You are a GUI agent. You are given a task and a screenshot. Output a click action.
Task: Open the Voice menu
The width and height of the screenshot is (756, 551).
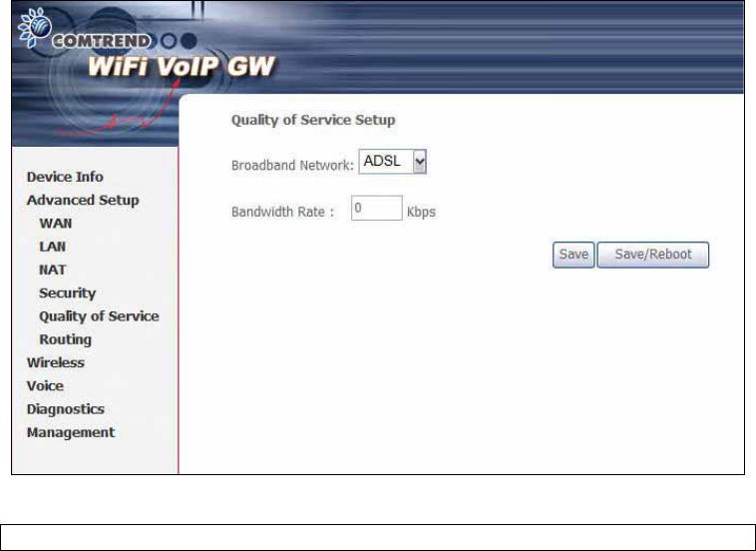click(x=45, y=385)
